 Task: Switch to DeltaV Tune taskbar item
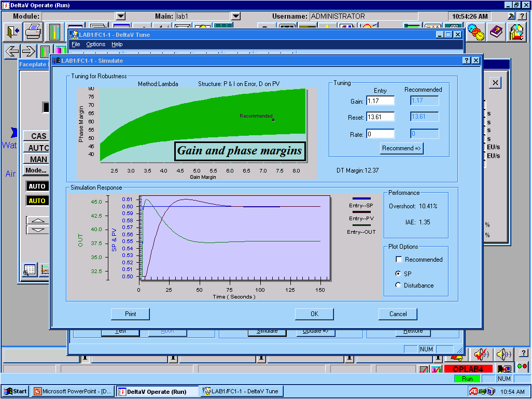(x=241, y=391)
